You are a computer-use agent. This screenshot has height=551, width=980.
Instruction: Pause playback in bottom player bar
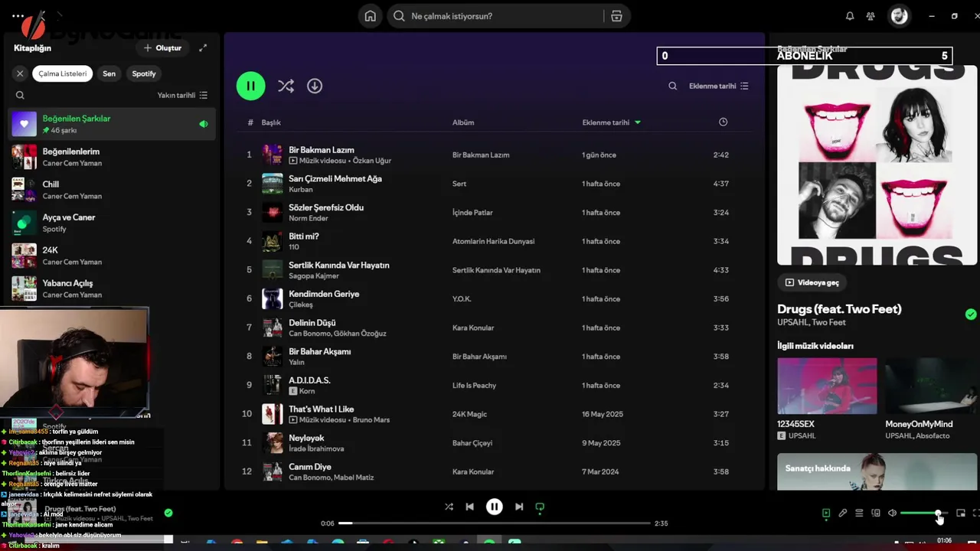[x=495, y=507]
